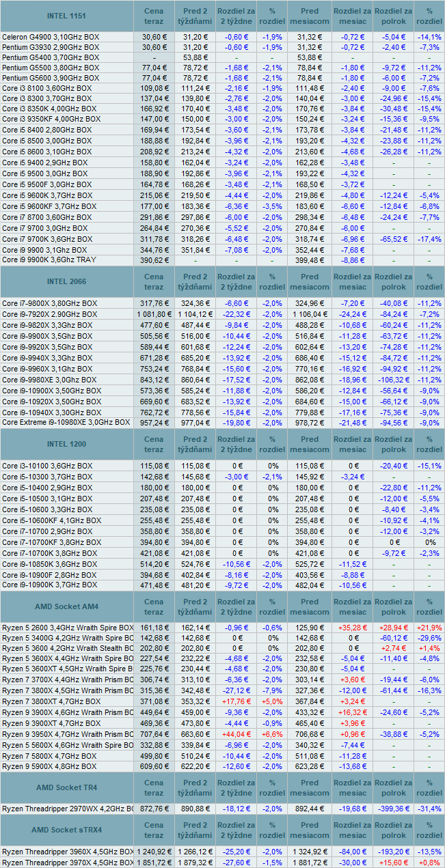The image size is (445, 868).
Task: Click Core i7-10700KF 3,8GHz BOX name
Action: 51,542
